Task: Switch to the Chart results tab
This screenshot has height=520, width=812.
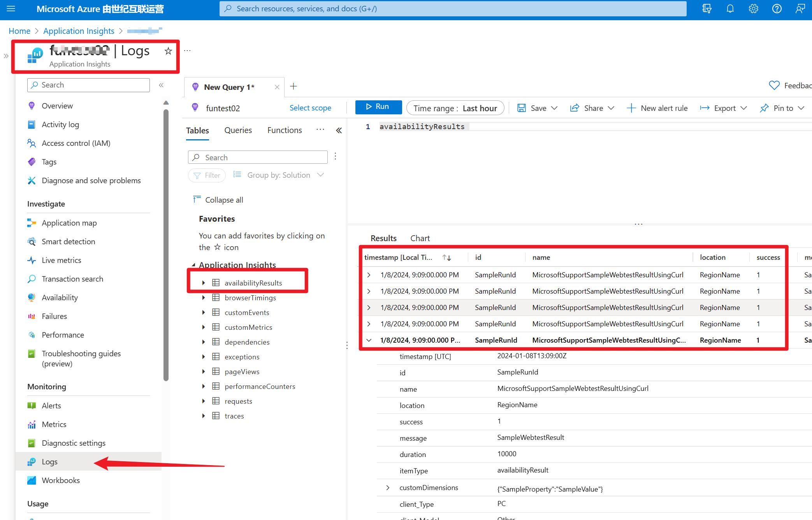Action: [420, 238]
